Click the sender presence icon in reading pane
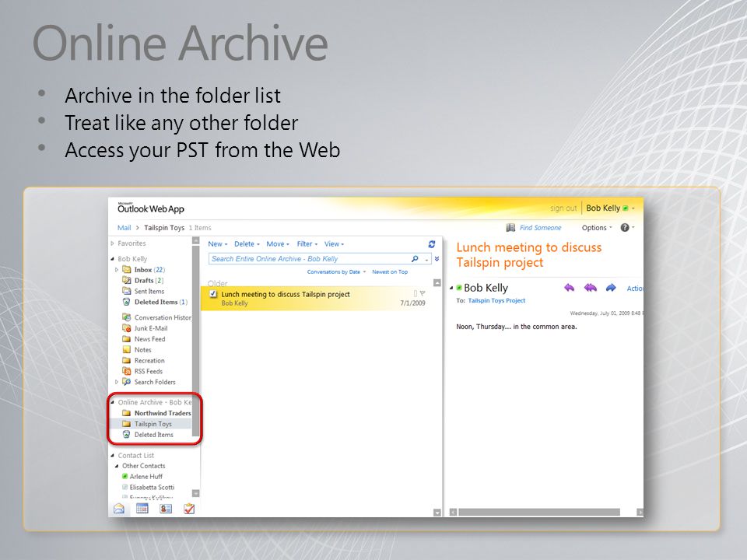This screenshot has width=747, height=560. click(459, 288)
